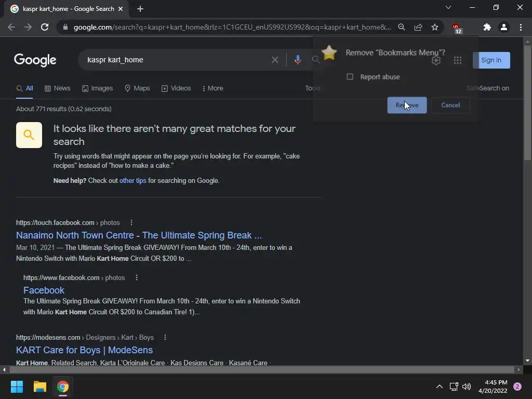Open the other tips link
This screenshot has height=399, width=532.
coord(132,180)
